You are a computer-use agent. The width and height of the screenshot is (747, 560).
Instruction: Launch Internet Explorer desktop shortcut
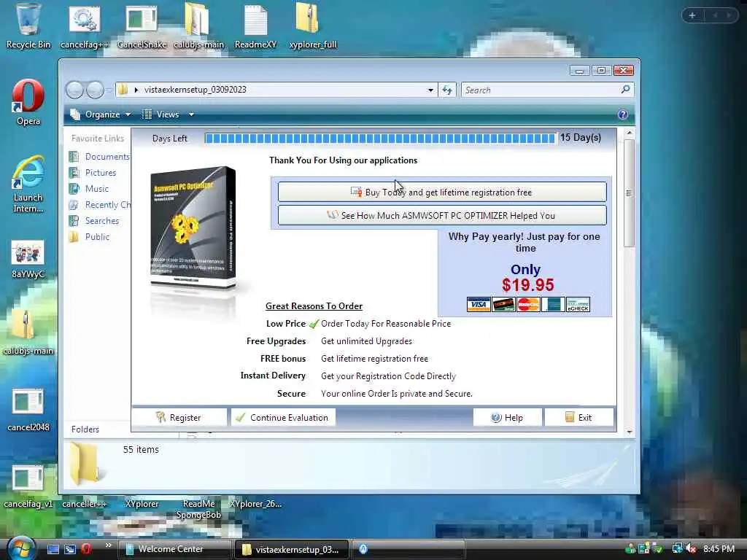[x=28, y=184]
